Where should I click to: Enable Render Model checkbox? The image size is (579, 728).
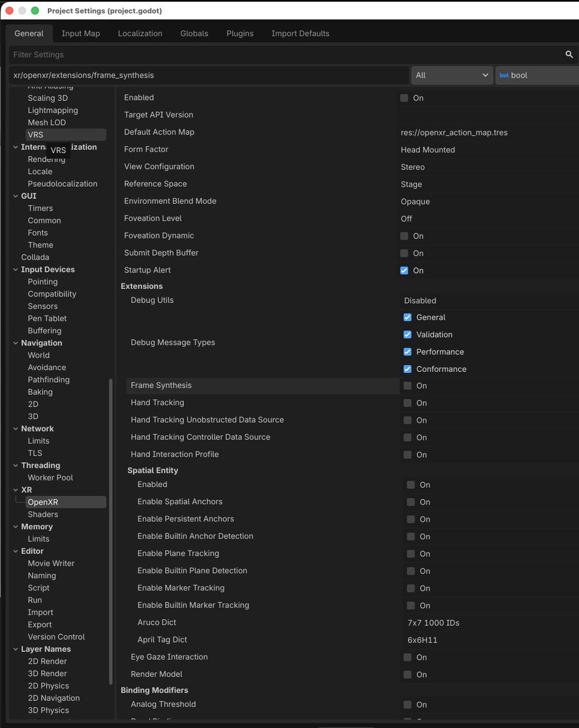(x=407, y=675)
